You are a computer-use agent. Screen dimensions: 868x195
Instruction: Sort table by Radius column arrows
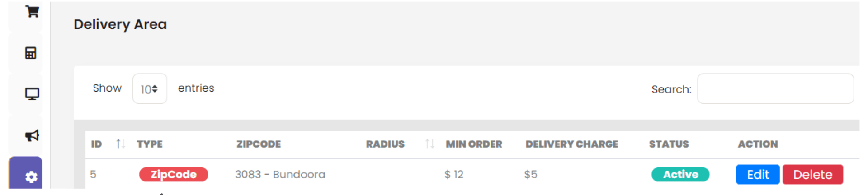[429, 144]
